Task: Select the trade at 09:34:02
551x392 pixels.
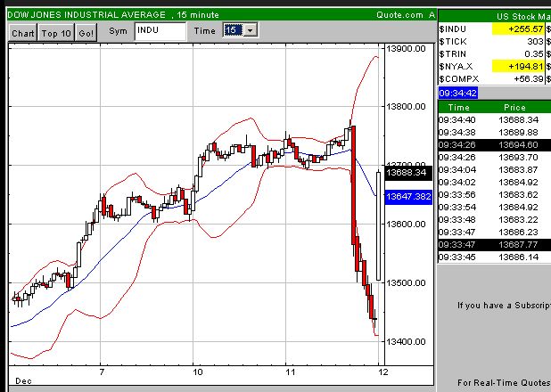Action: click(495, 183)
